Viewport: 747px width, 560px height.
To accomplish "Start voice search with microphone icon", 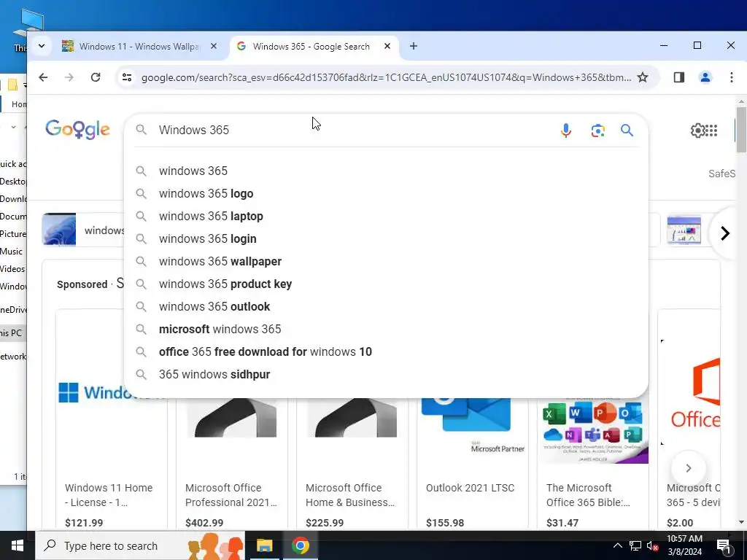I will 565,130.
